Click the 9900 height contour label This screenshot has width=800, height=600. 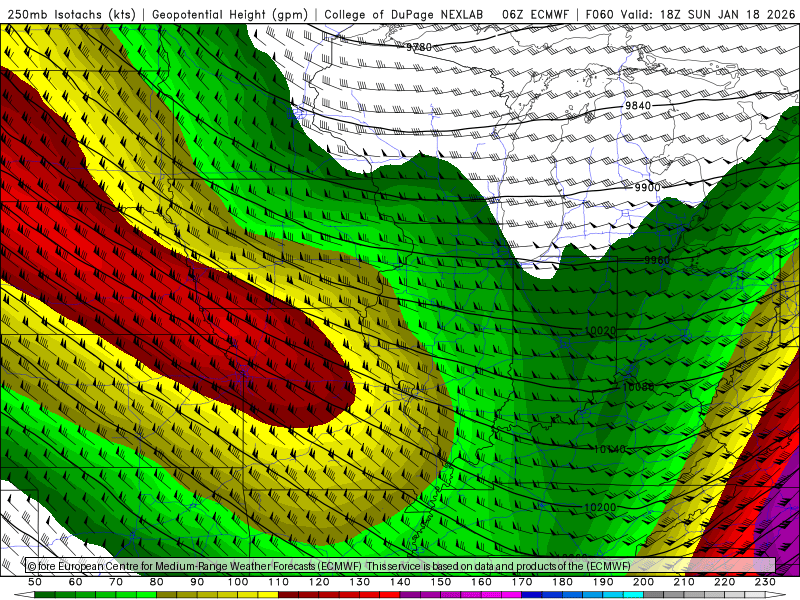pyautogui.click(x=647, y=187)
